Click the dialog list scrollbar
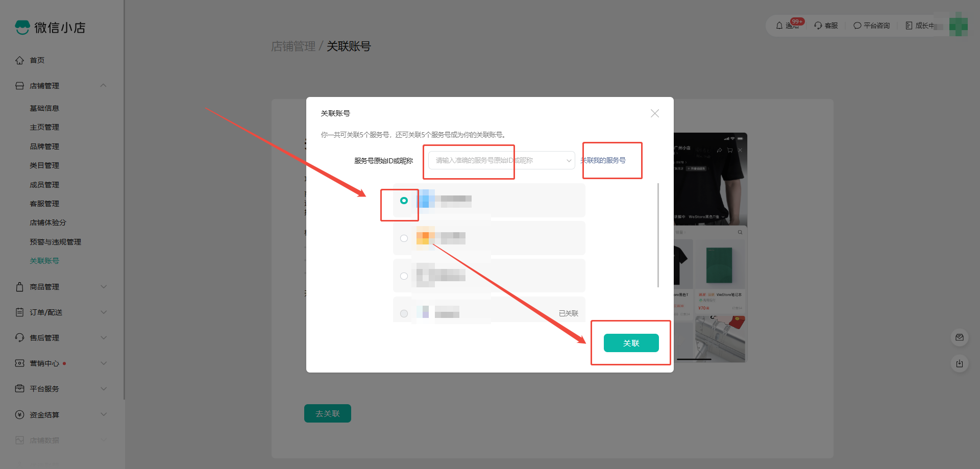980x469 pixels. pyautogui.click(x=658, y=235)
